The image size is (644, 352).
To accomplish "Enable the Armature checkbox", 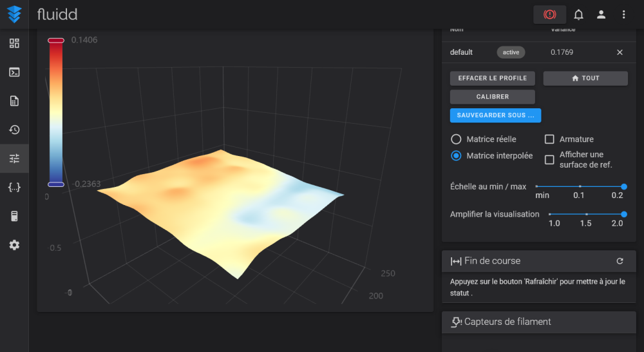I will click(x=549, y=139).
